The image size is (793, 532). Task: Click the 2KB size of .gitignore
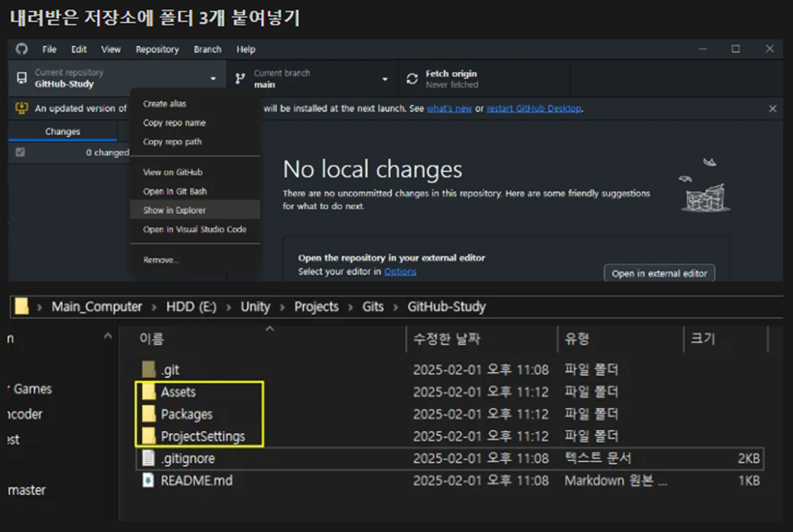[749, 459]
